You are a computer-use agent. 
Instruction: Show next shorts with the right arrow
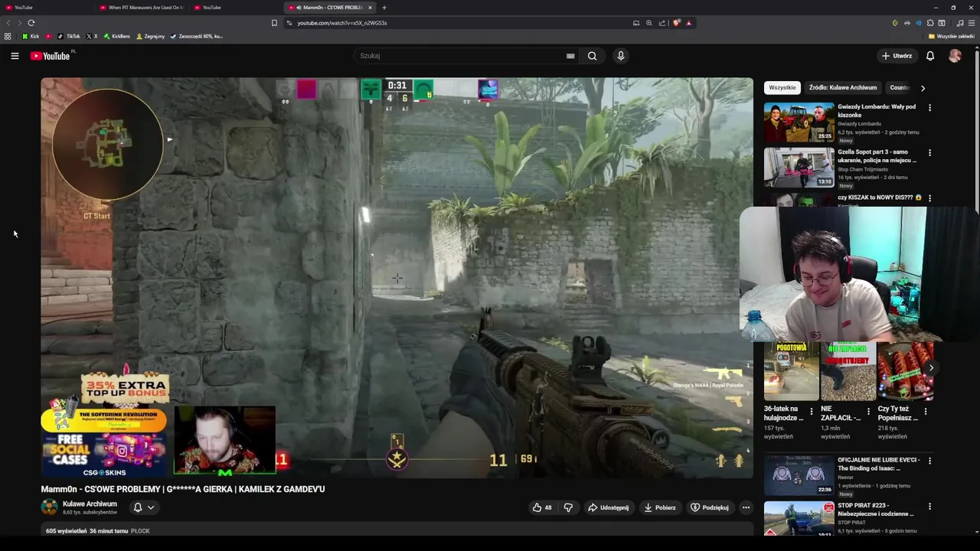[x=931, y=368]
